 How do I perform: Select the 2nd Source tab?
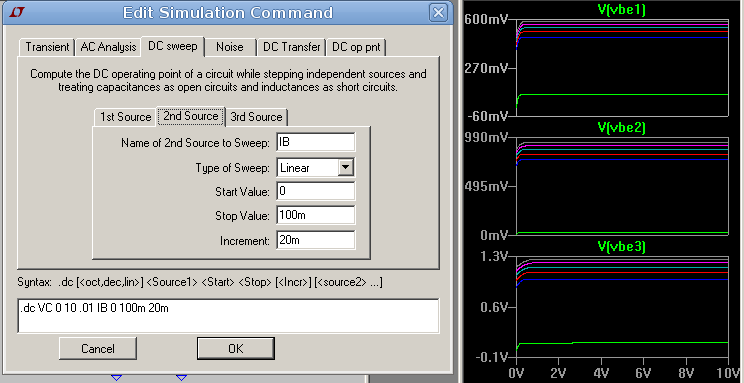click(191, 116)
